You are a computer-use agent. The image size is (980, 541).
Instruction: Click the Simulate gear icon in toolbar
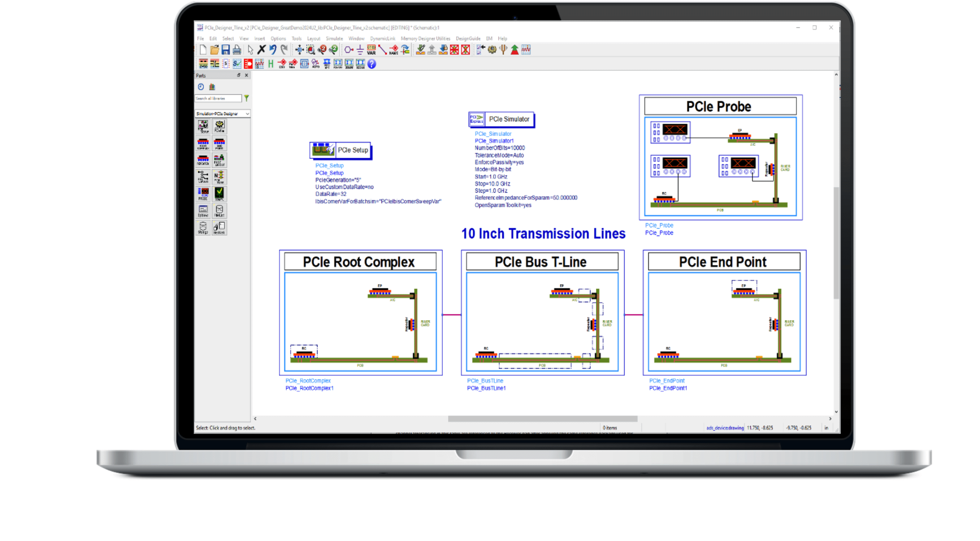click(492, 50)
